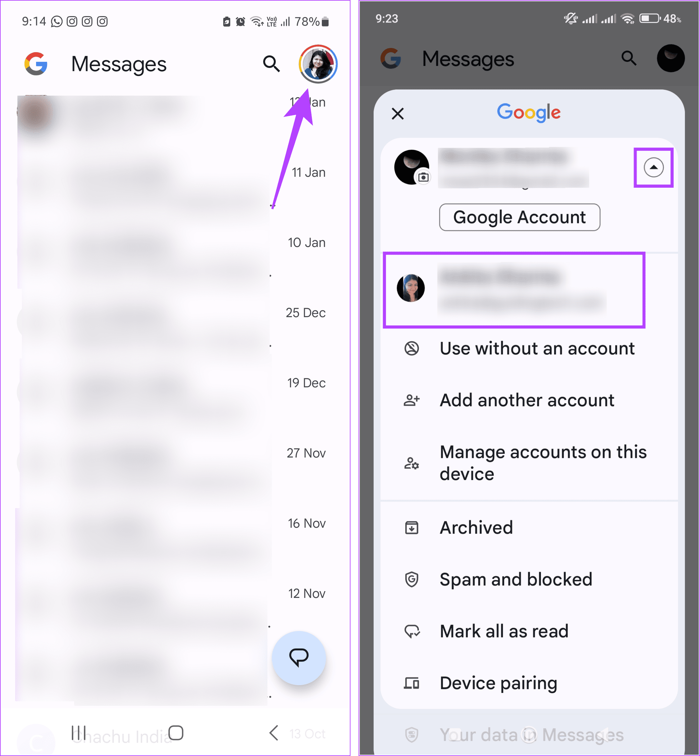Click the Google Account button
This screenshot has width=700, height=756.
click(x=520, y=217)
